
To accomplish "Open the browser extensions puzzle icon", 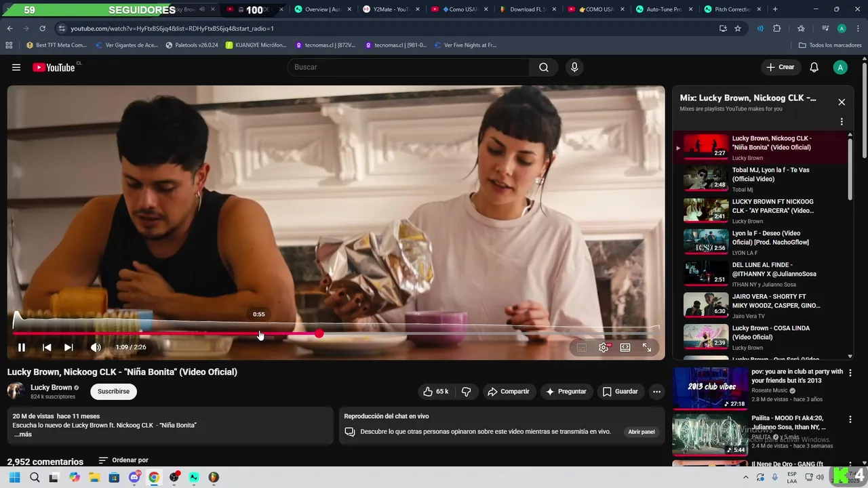I will pos(777,28).
